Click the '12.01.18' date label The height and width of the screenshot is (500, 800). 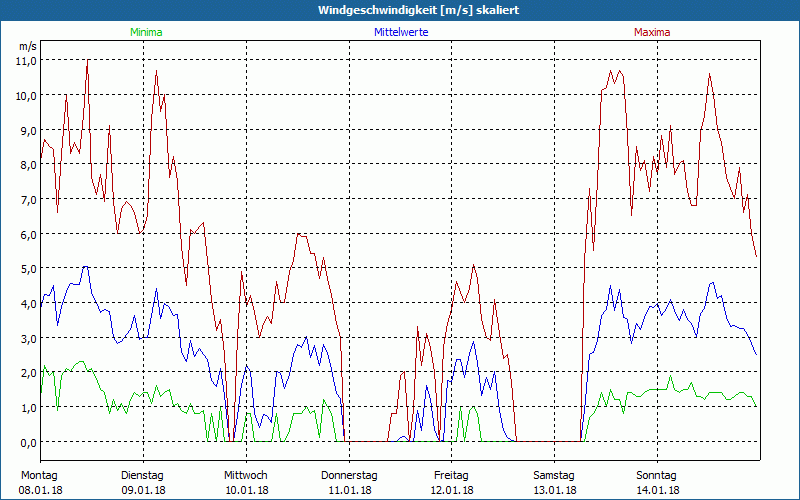(452, 490)
